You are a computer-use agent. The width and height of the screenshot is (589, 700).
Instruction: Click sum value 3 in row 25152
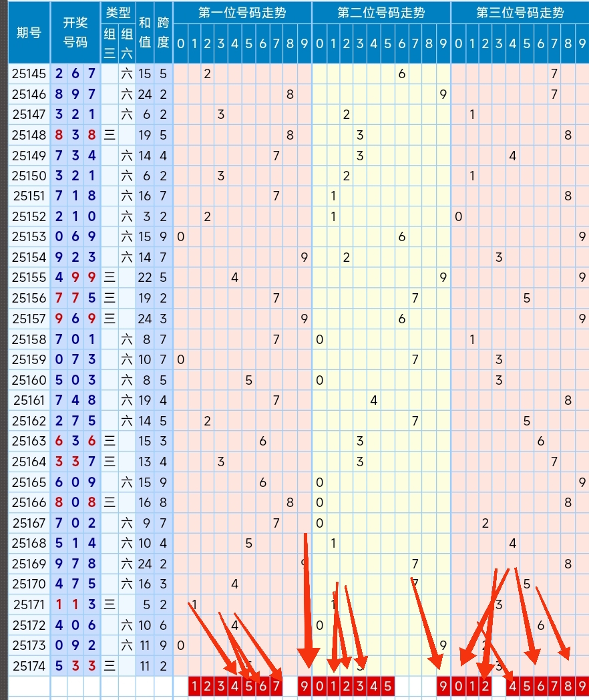[x=146, y=216]
